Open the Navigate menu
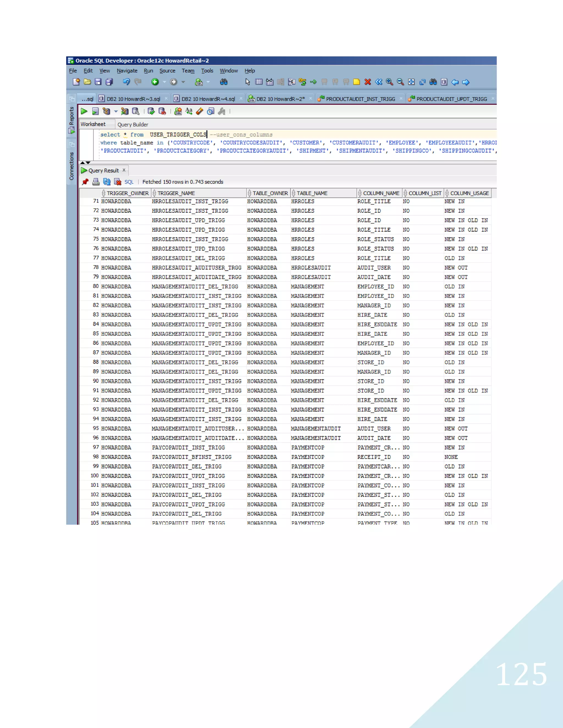 point(127,71)
